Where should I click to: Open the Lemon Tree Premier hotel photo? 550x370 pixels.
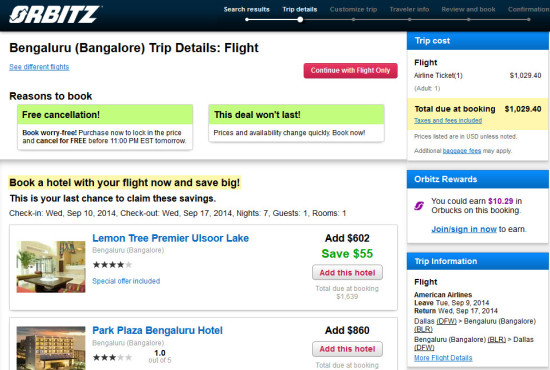[51, 267]
